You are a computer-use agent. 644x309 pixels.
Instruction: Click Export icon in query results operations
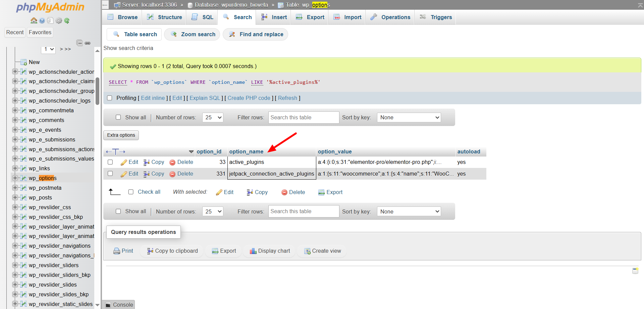click(215, 251)
